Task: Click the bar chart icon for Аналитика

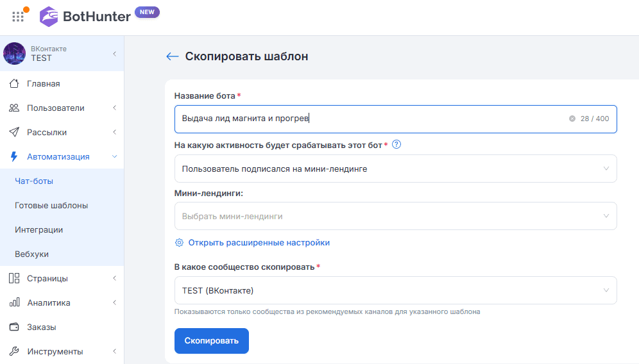Action: click(14, 302)
